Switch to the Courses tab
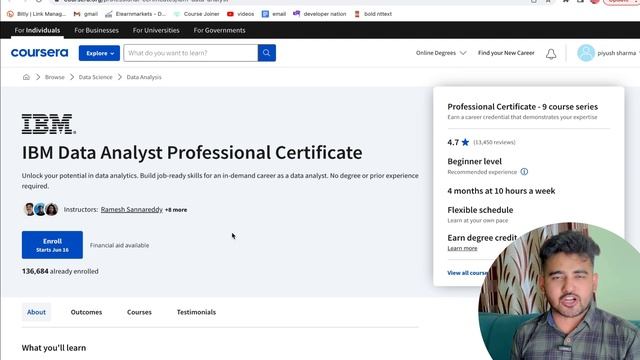The height and width of the screenshot is (360, 640). click(x=139, y=312)
